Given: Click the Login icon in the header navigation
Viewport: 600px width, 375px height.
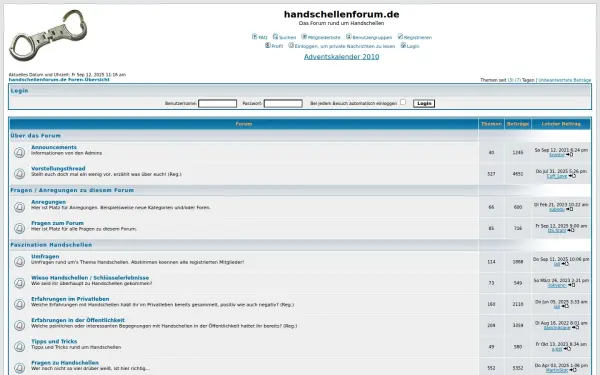Looking at the screenshot, I should [403, 45].
